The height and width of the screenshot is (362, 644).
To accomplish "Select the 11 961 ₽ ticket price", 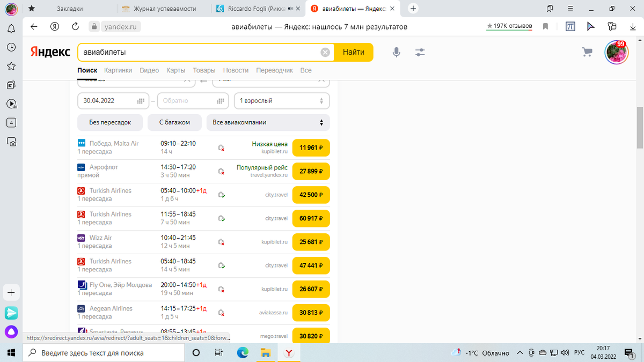I will tap(311, 147).
